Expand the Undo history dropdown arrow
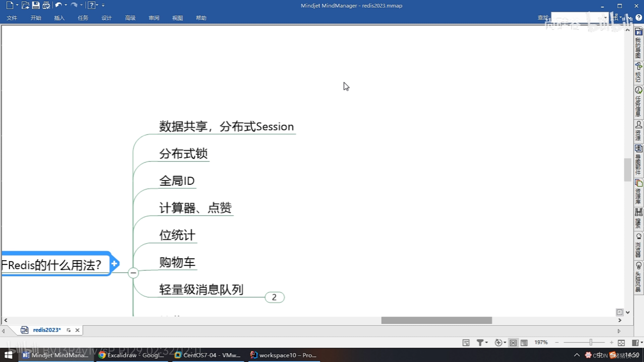The width and height of the screenshot is (644, 362). pyautogui.click(x=66, y=5)
